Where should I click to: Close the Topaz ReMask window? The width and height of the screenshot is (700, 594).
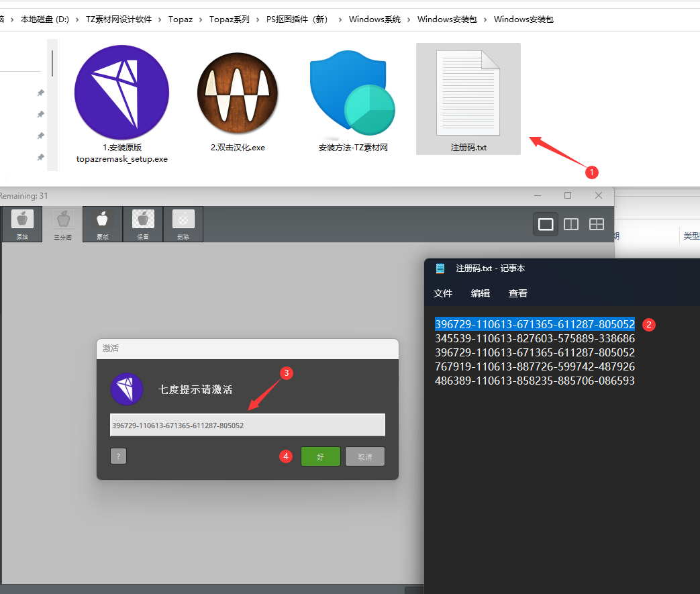point(599,195)
